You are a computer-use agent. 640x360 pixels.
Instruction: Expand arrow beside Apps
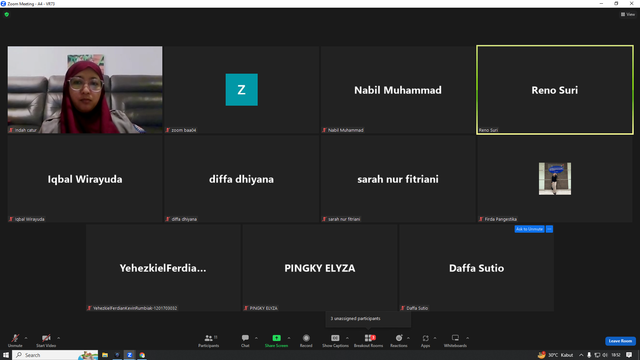[435, 338]
